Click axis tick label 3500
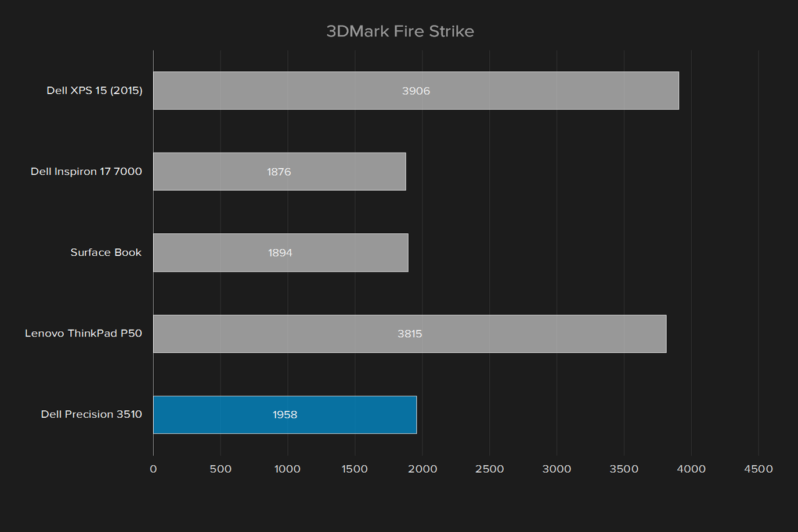Image resolution: width=798 pixels, height=532 pixels. coord(624,469)
